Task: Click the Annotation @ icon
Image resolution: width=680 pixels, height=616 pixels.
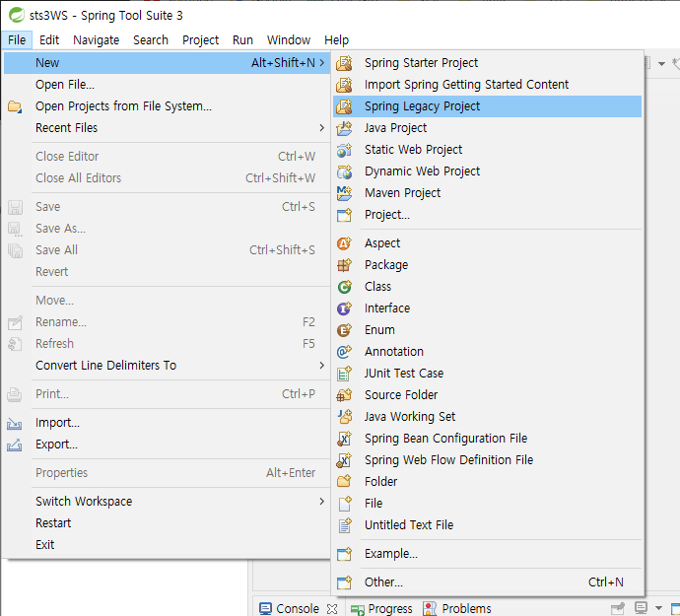Action: [344, 352]
